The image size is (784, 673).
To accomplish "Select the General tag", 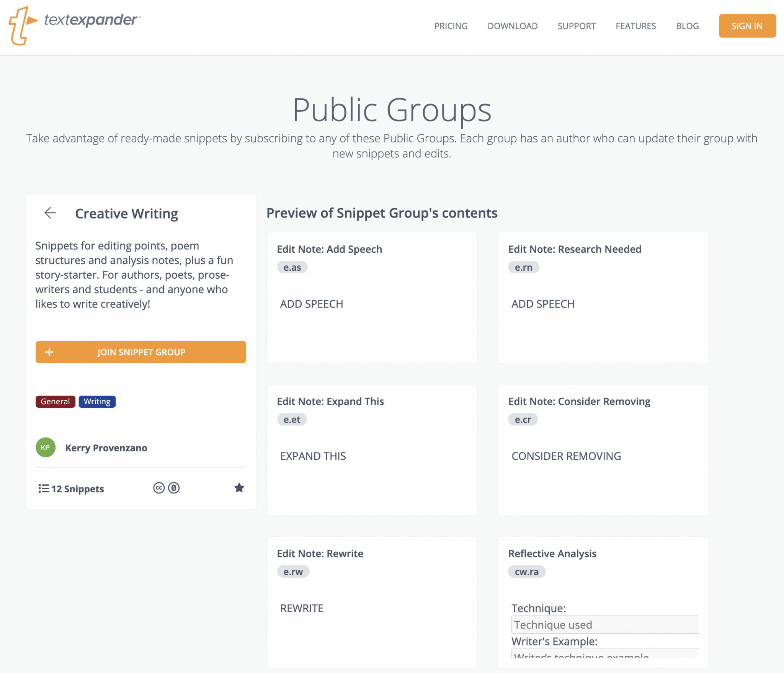I will coord(56,402).
